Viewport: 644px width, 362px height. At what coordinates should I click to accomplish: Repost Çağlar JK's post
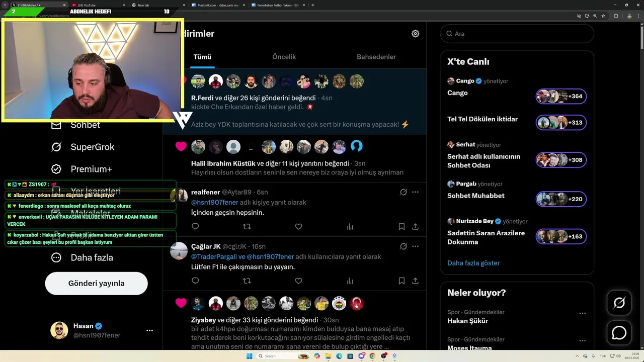point(247,281)
